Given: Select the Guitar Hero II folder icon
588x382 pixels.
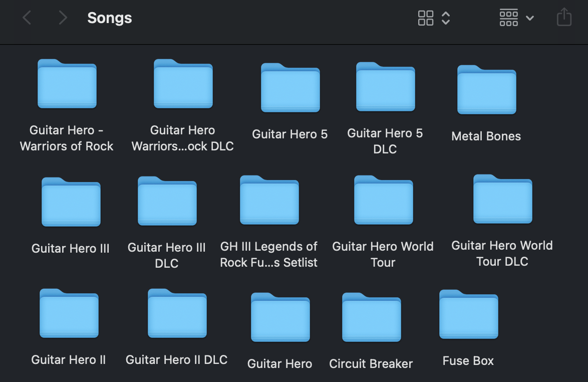Looking at the screenshot, I should click(69, 313).
